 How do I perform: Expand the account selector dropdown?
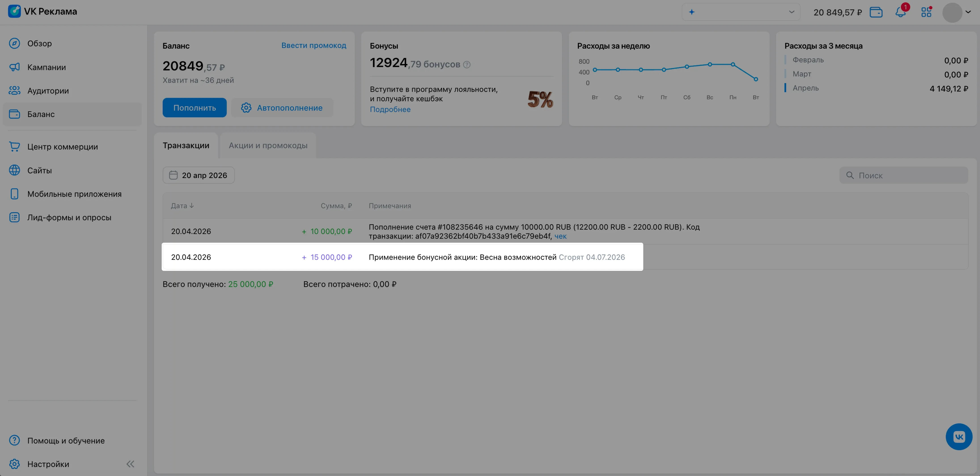tap(741, 12)
